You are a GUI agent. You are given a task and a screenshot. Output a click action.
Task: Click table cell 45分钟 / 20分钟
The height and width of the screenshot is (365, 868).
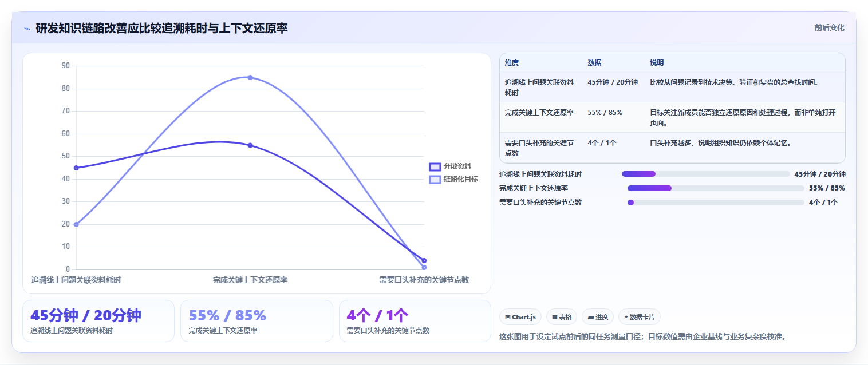click(613, 82)
